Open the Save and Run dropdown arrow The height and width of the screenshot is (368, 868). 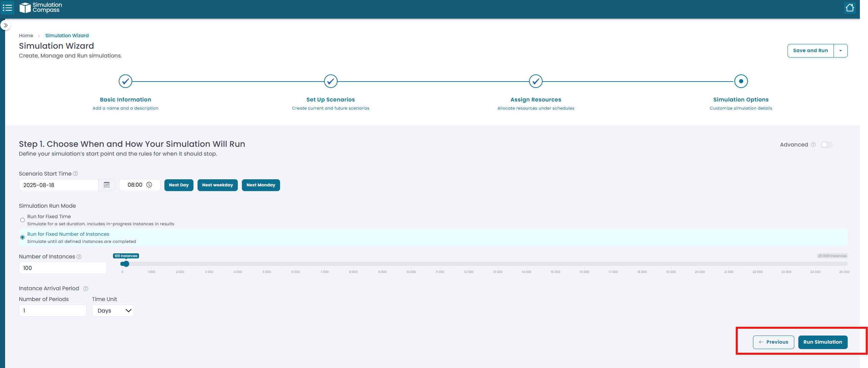[841, 51]
